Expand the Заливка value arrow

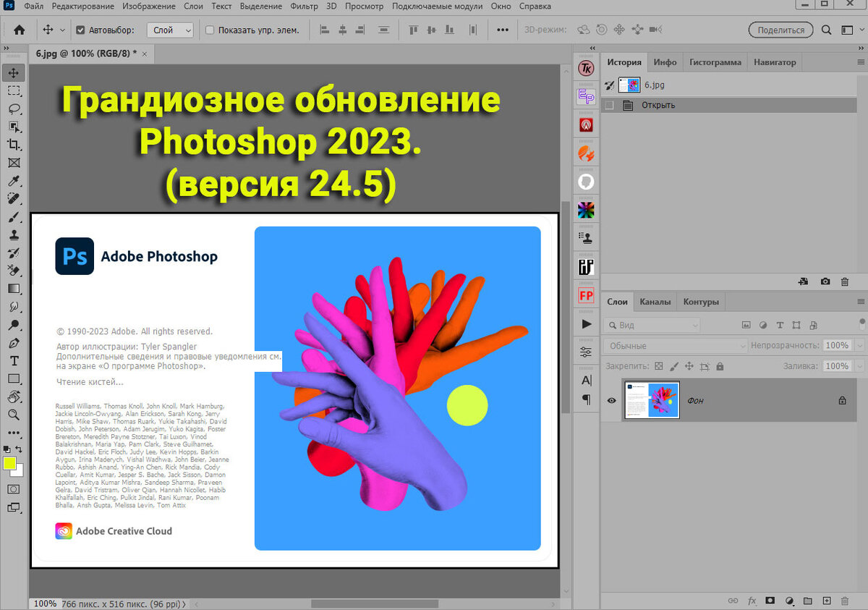click(859, 366)
